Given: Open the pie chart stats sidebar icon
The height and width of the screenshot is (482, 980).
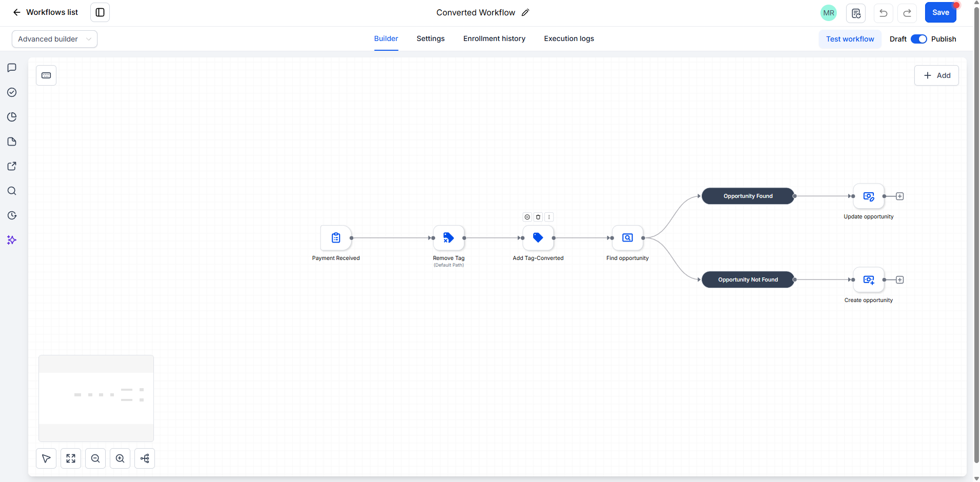Looking at the screenshot, I should (12, 117).
